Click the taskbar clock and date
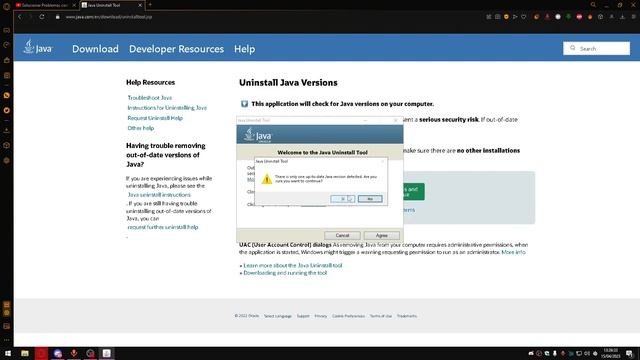 click(611, 353)
